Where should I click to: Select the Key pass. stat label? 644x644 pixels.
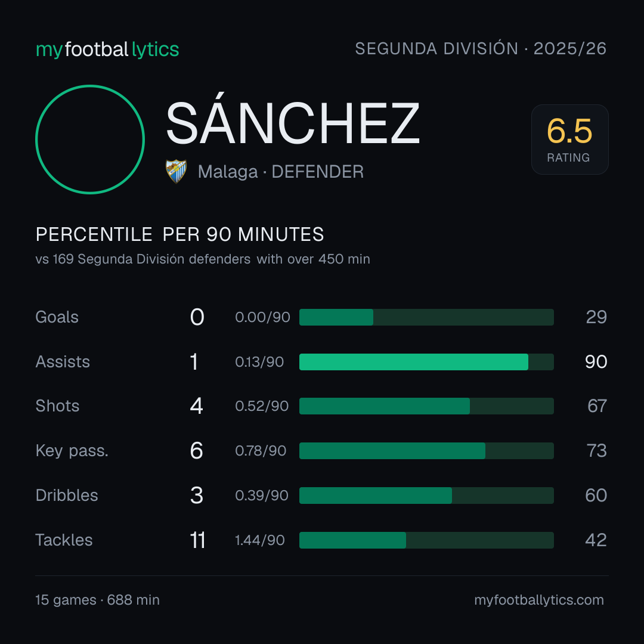72,451
